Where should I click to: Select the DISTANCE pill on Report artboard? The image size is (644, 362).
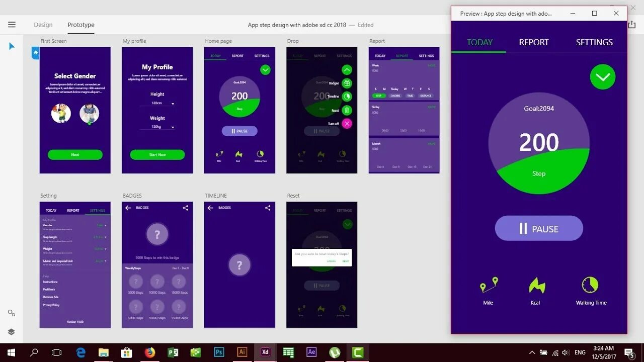click(426, 96)
